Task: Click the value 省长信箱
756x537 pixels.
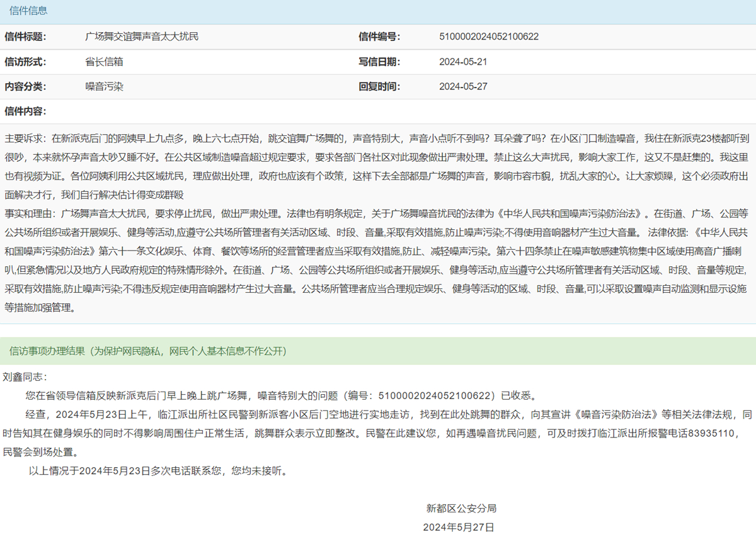Action: pos(104,62)
